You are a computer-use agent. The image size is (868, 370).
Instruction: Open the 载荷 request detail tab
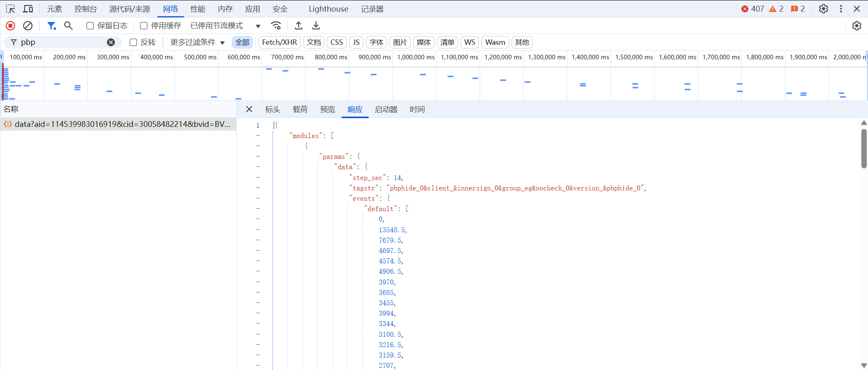300,110
